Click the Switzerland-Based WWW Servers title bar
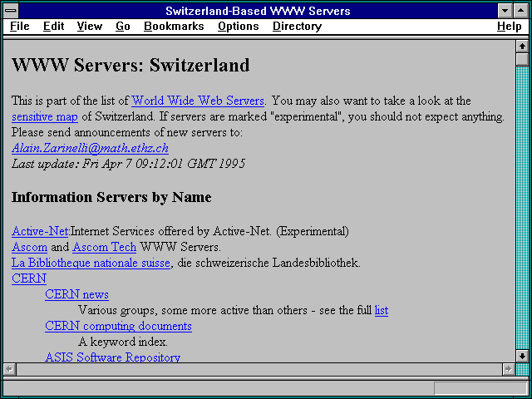532x399 pixels. [x=258, y=11]
